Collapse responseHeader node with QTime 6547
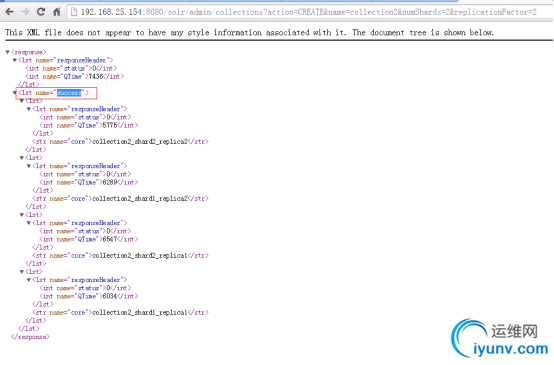The width and height of the screenshot is (554, 365). 29,223
